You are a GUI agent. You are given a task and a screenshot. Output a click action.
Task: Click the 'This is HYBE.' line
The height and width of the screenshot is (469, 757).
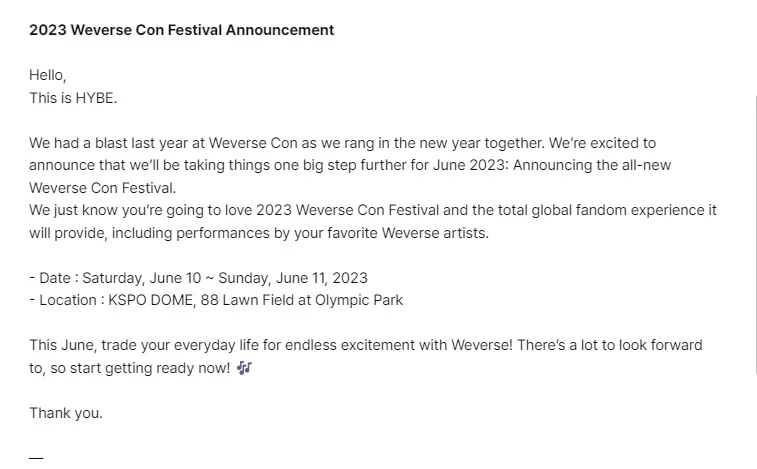(73, 98)
